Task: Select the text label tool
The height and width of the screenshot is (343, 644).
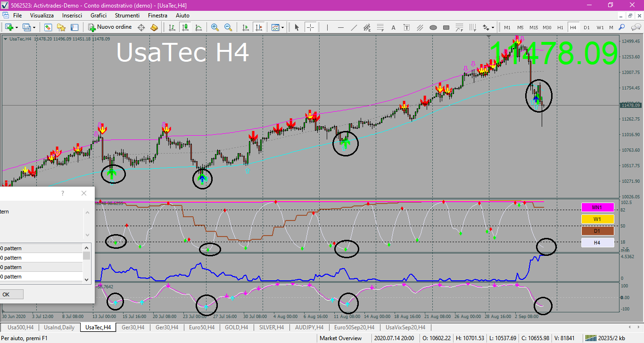Action: [406, 27]
